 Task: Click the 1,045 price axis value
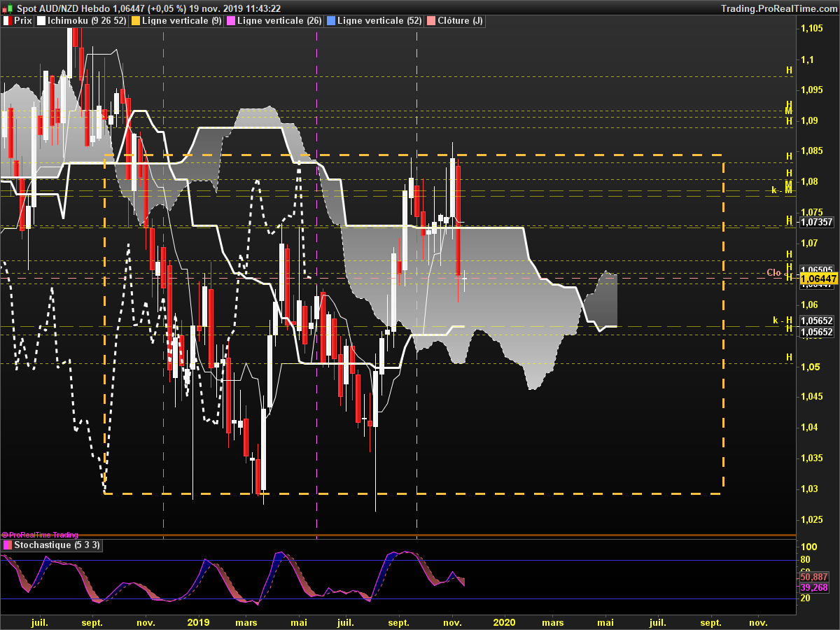pyautogui.click(x=812, y=396)
